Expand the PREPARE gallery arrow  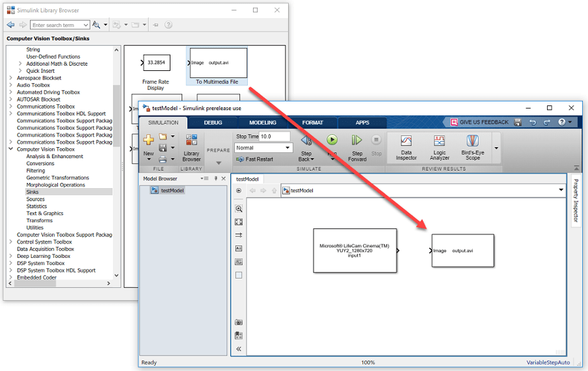click(x=219, y=163)
